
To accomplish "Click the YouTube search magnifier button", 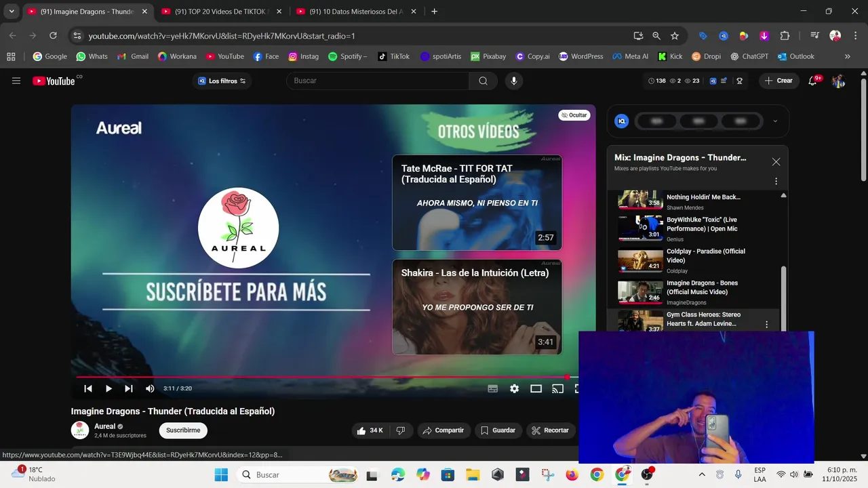I will click(x=483, y=81).
